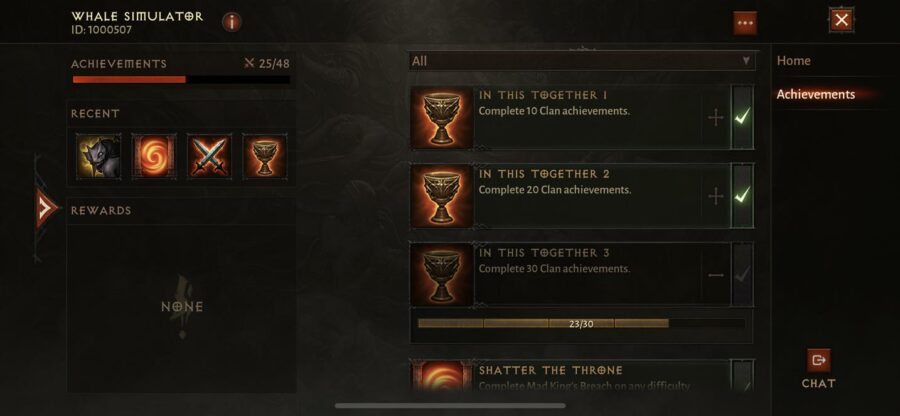Image resolution: width=900 pixels, height=416 pixels.
Task: Click the In This Together 3 chalice icon
Action: 442,274
